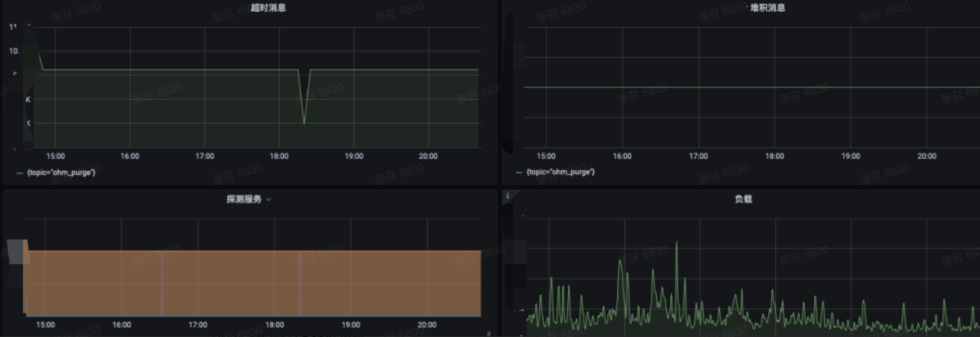Click 19:00 axis label in 堆积消息 panel
Screen dimensions: 980x337
(x=850, y=156)
